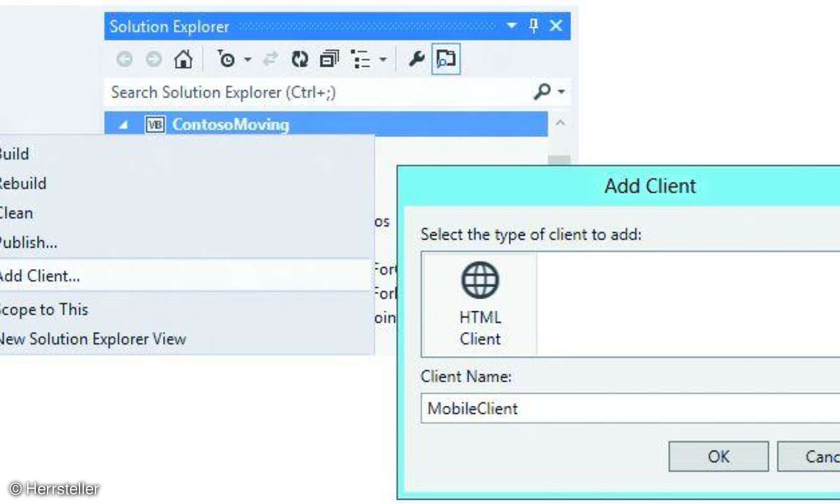
Task: Click the Collapse All icon
Action: 330,59
